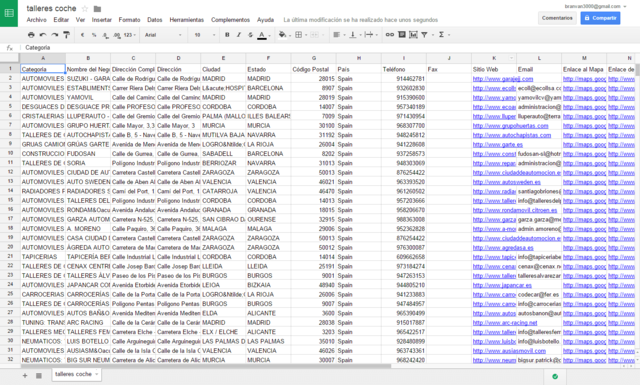Screen dimensions: 640x385
Task: Open the all sheets list icon
Action: tap(39, 375)
